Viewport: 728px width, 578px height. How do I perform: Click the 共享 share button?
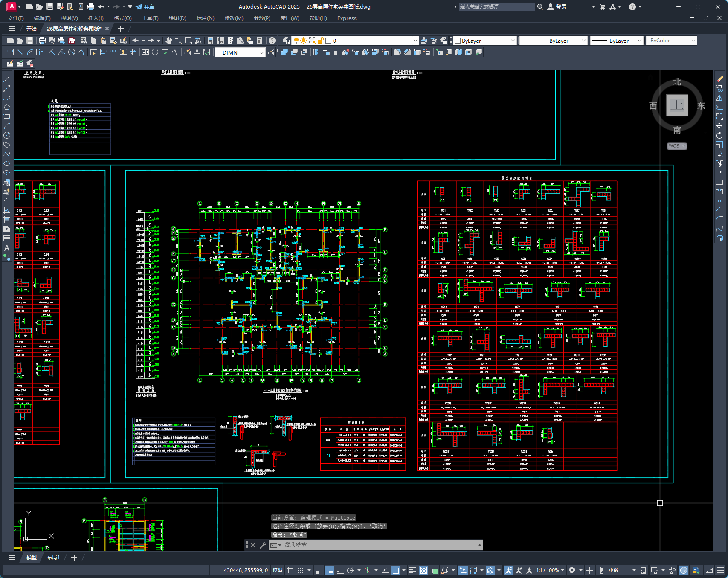(145, 7)
